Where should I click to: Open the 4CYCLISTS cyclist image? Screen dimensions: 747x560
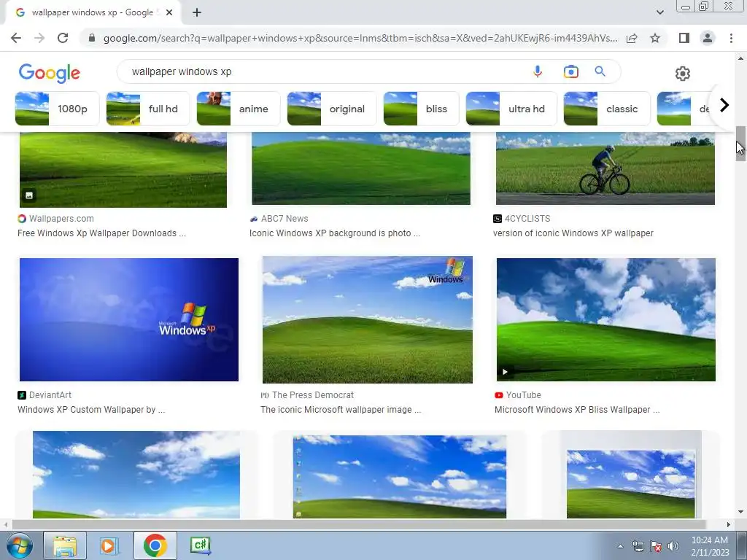(x=605, y=168)
